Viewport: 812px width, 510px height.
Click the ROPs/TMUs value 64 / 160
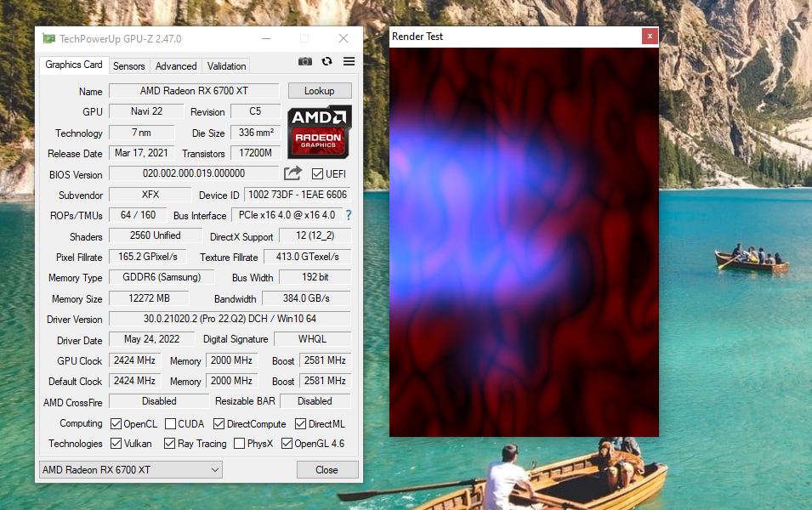tap(138, 215)
